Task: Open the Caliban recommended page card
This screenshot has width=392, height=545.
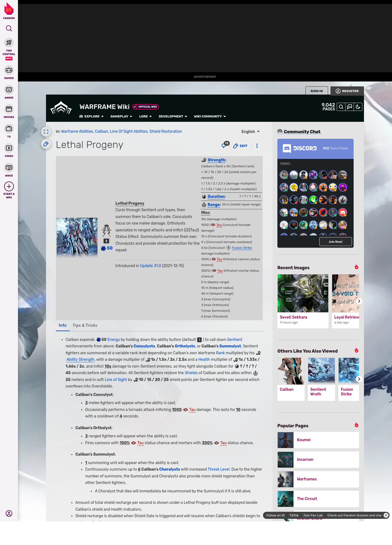Action: [291, 379]
